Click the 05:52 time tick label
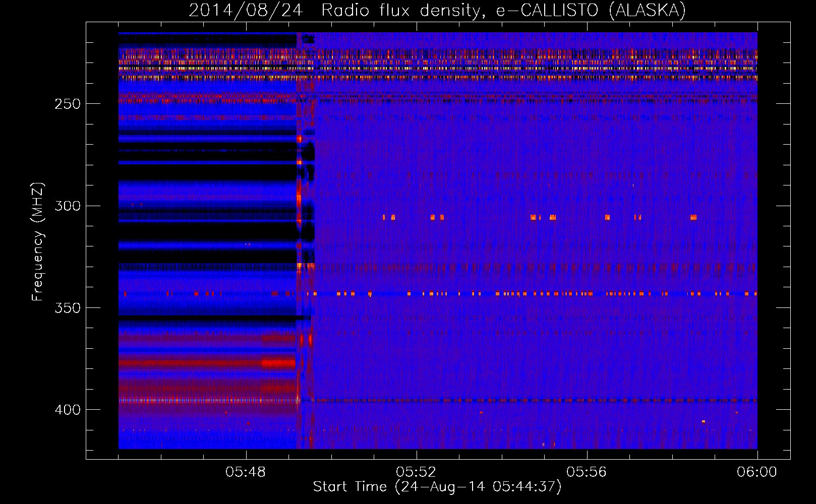Image resolution: width=816 pixels, height=504 pixels. point(416,472)
